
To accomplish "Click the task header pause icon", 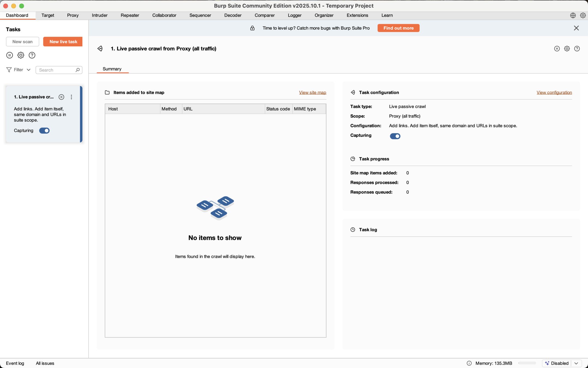I will coord(557,49).
